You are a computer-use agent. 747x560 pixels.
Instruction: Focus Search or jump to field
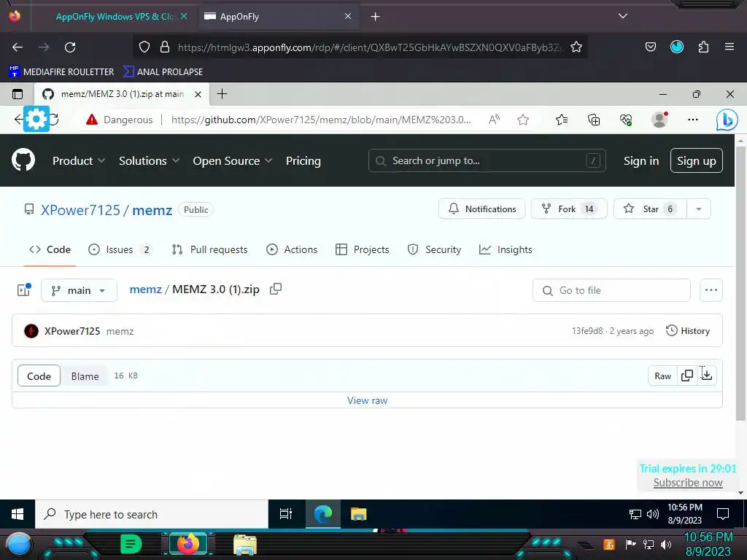coord(487,160)
